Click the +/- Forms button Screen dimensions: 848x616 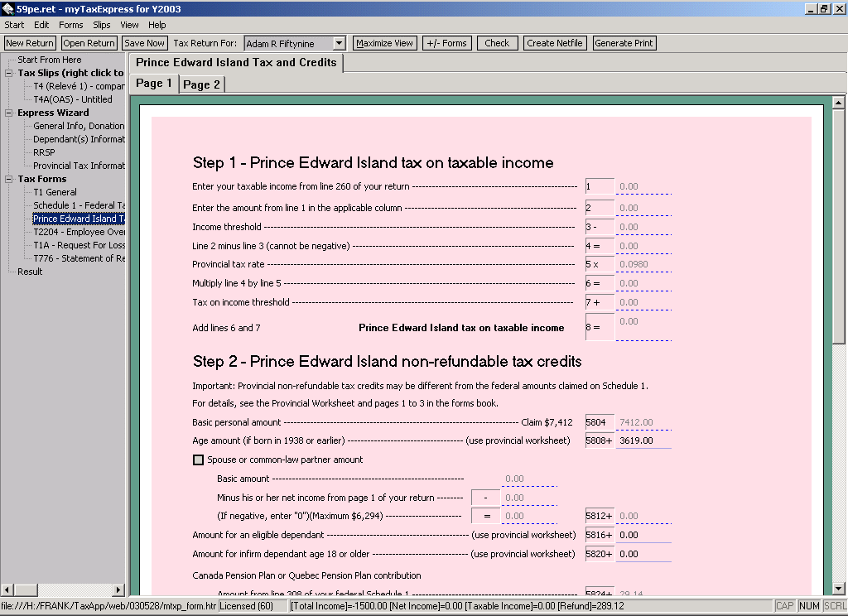pyautogui.click(x=446, y=43)
